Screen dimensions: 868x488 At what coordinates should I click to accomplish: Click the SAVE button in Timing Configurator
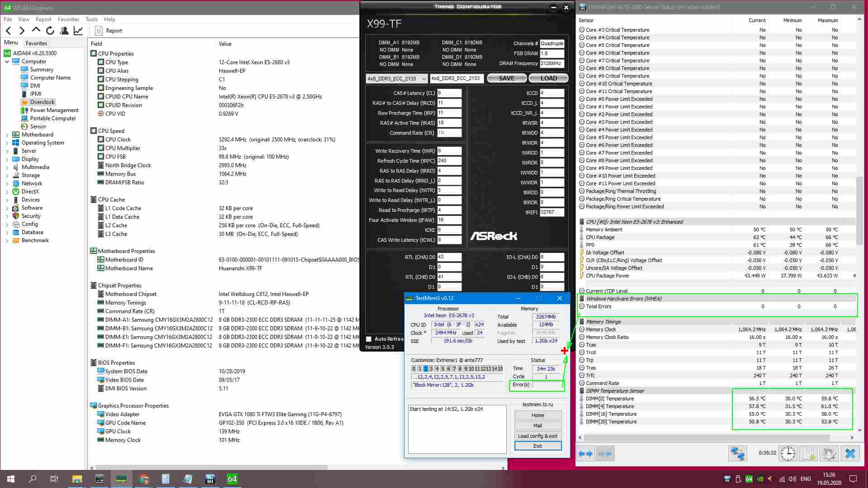[506, 78]
